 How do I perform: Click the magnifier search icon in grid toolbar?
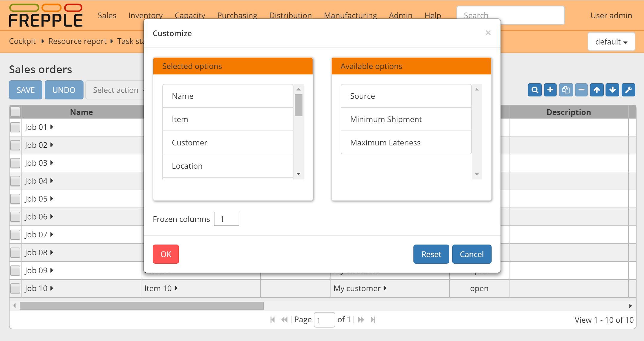535,90
